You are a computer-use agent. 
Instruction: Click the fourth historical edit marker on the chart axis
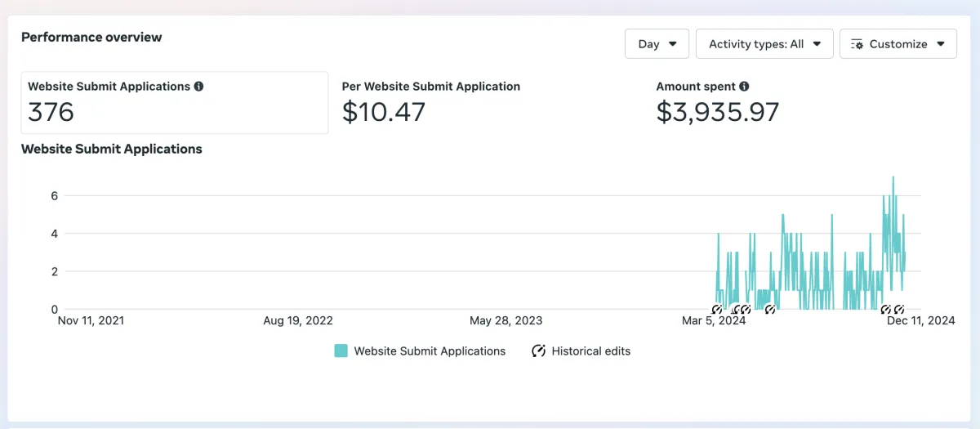click(769, 310)
